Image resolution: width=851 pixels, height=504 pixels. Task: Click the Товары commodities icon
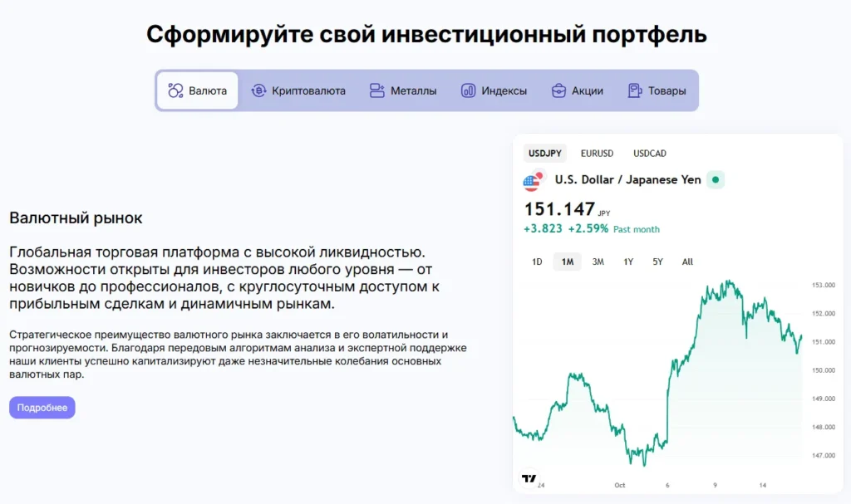(635, 91)
